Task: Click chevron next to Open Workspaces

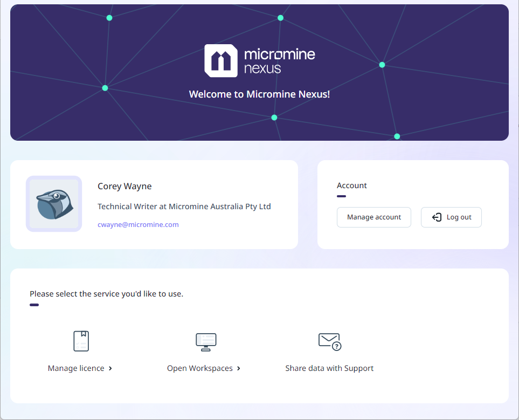Action: pos(239,368)
